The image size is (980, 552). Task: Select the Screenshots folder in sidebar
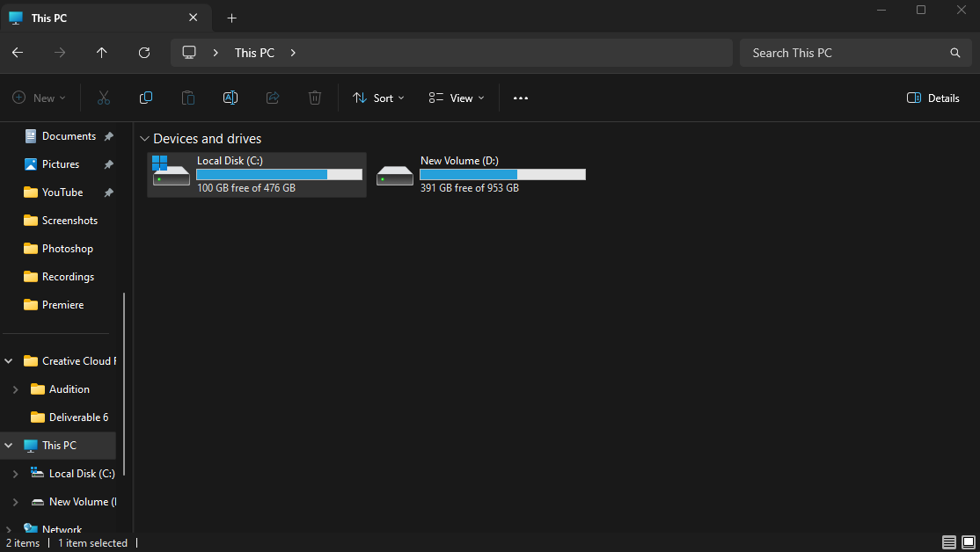(69, 221)
